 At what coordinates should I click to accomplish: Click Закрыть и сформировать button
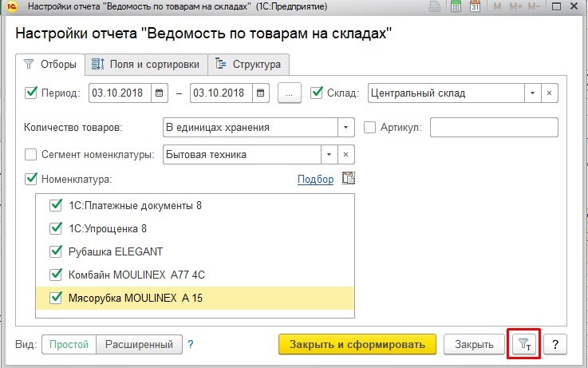[x=357, y=345]
